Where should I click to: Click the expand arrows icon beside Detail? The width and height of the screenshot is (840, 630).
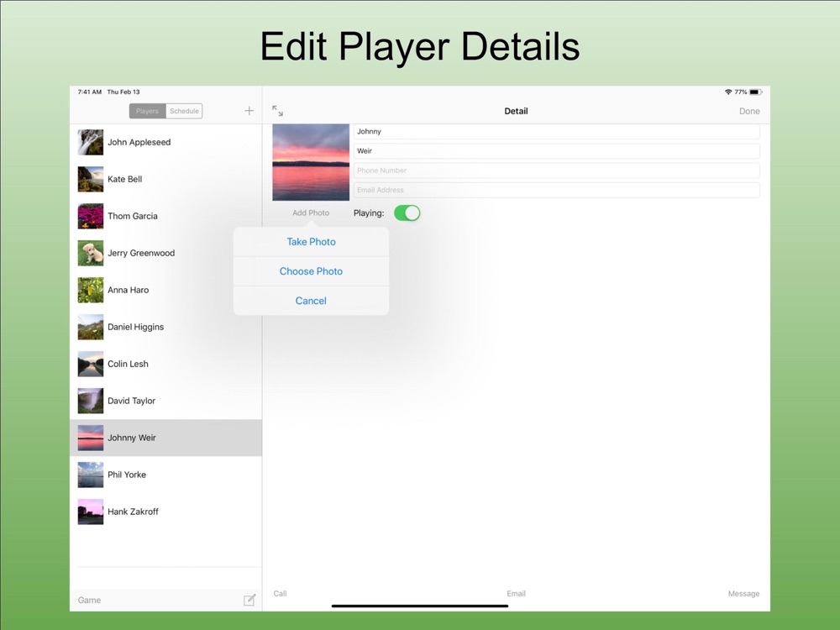277,111
